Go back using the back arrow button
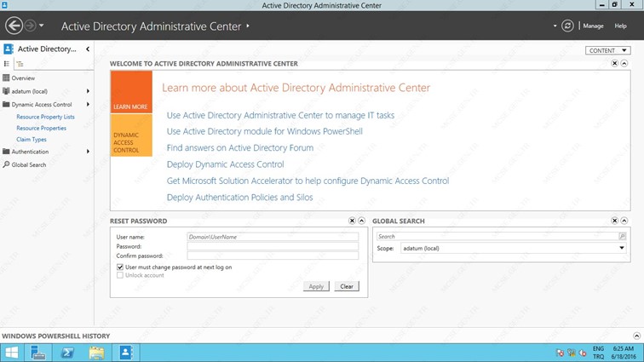 (x=14, y=26)
